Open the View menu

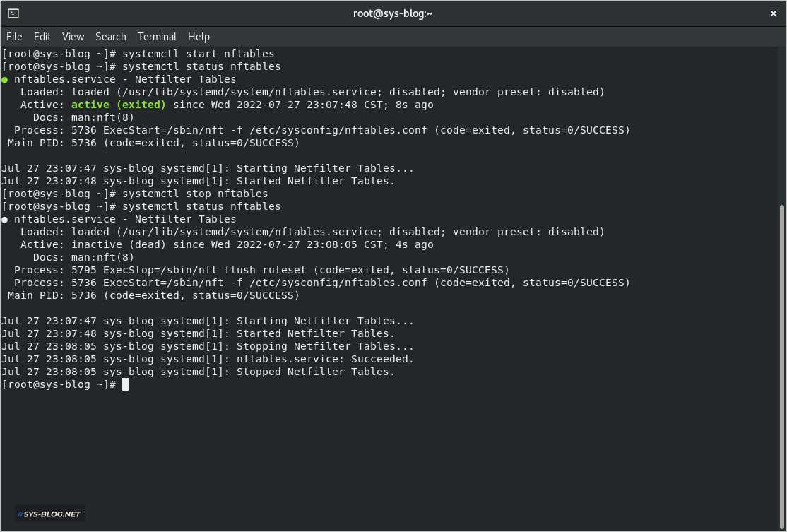coord(73,37)
